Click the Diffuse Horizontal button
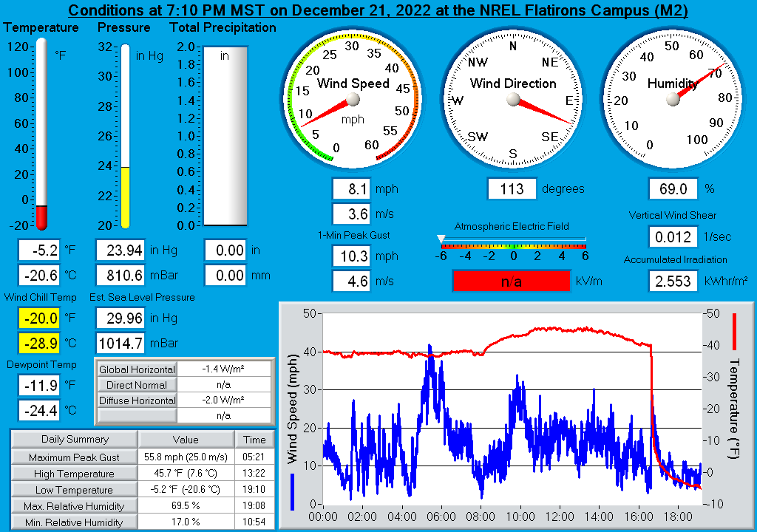Viewport: 757px width, 532px height. 137,400
